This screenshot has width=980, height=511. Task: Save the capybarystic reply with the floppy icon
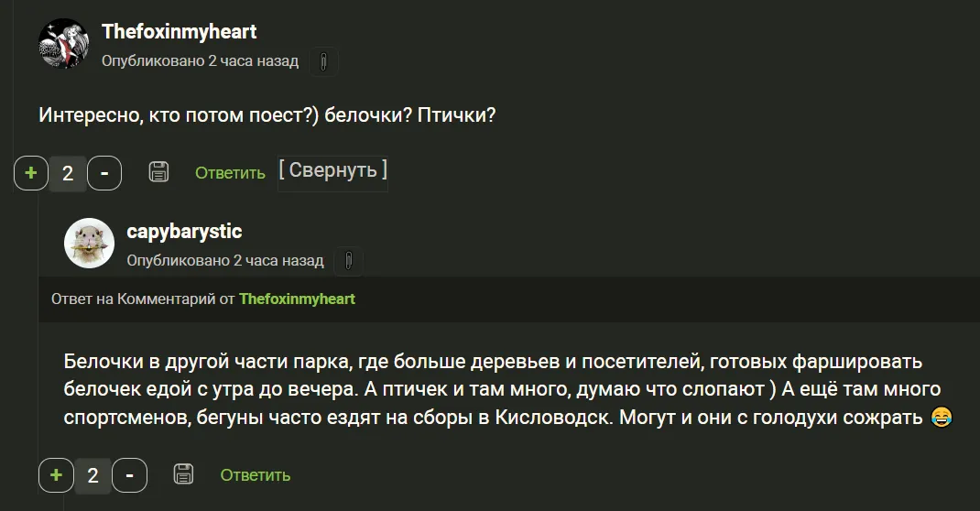(x=184, y=474)
